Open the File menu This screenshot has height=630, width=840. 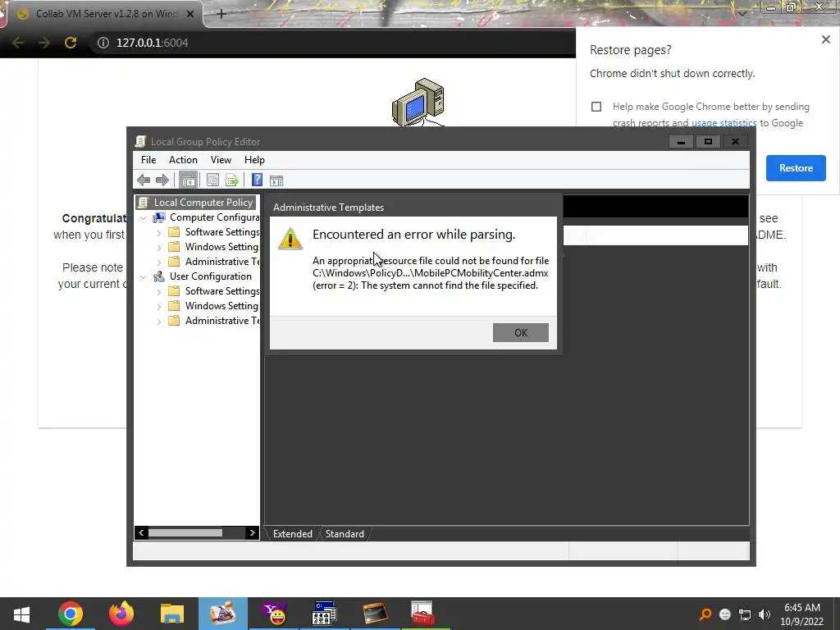pos(148,160)
